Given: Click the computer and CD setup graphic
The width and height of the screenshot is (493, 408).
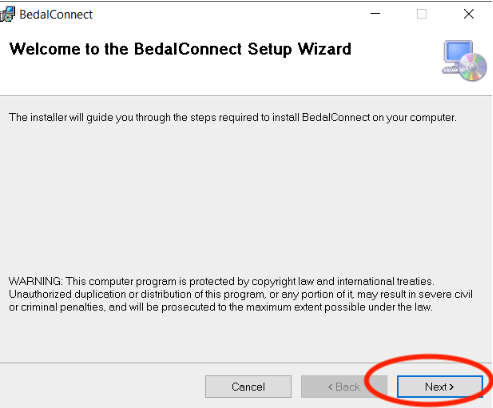Looking at the screenshot, I should [464, 61].
